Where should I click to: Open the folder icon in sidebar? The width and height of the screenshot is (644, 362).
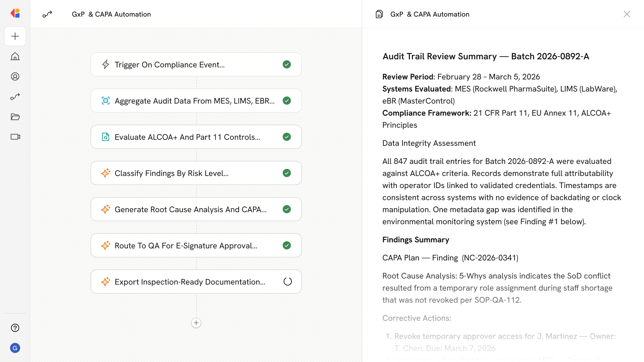[x=15, y=117]
